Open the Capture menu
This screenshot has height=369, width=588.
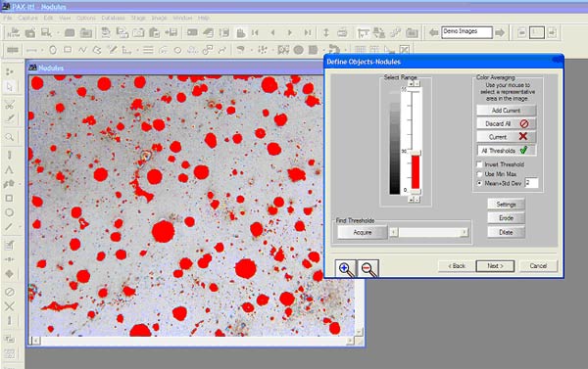[27, 18]
